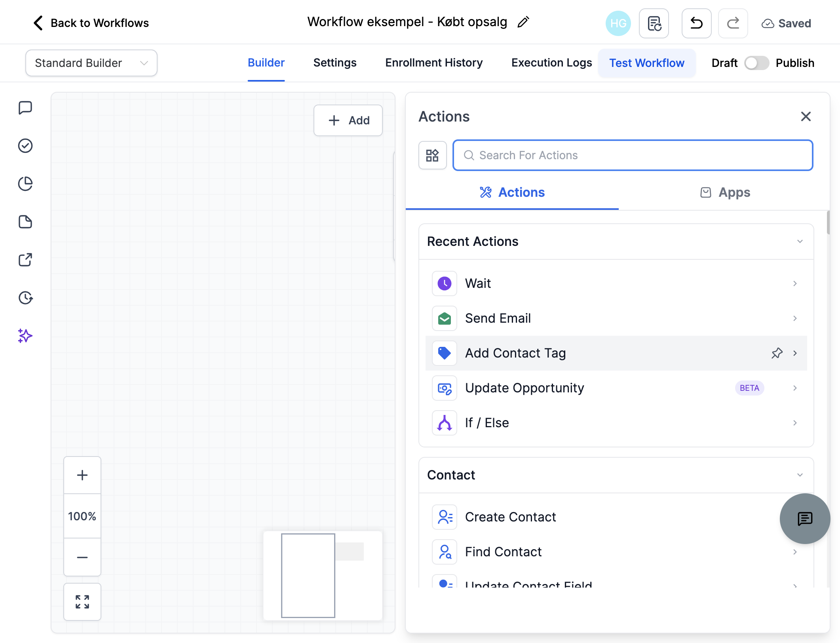This screenshot has width=840, height=643.
Task: Expand the Send Email action chevron
Action: [x=795, y=318]
